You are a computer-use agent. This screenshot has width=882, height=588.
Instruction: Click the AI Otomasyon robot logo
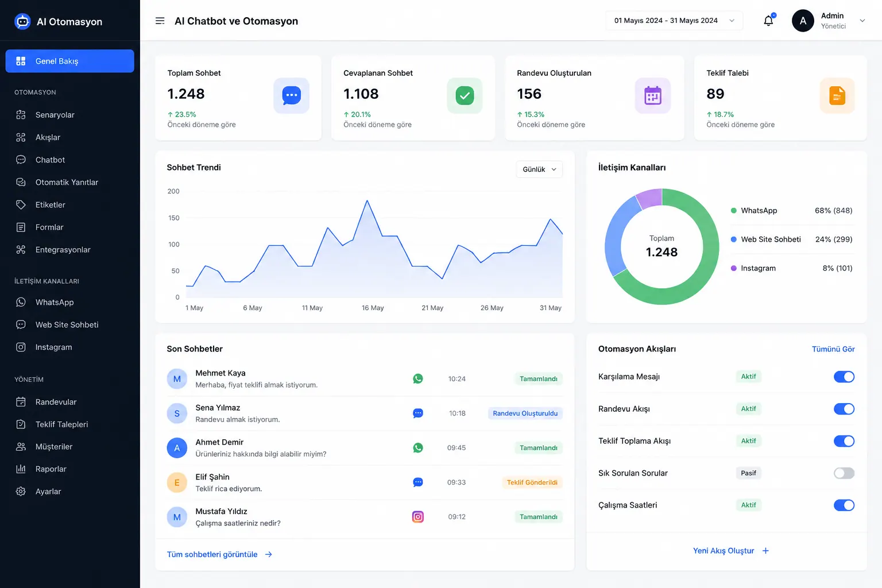coord(22,22)
